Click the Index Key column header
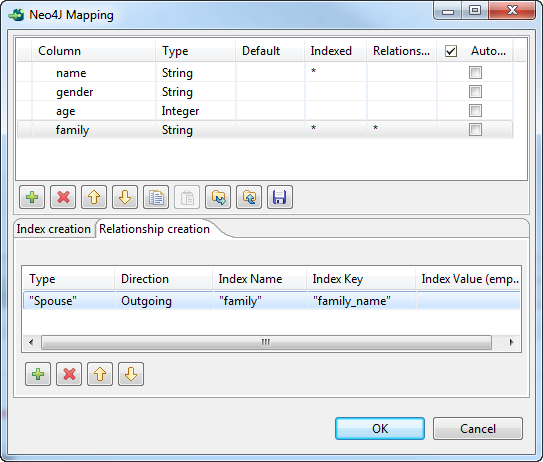The height and width of the screenshot is (462, 543). (361, 279)
